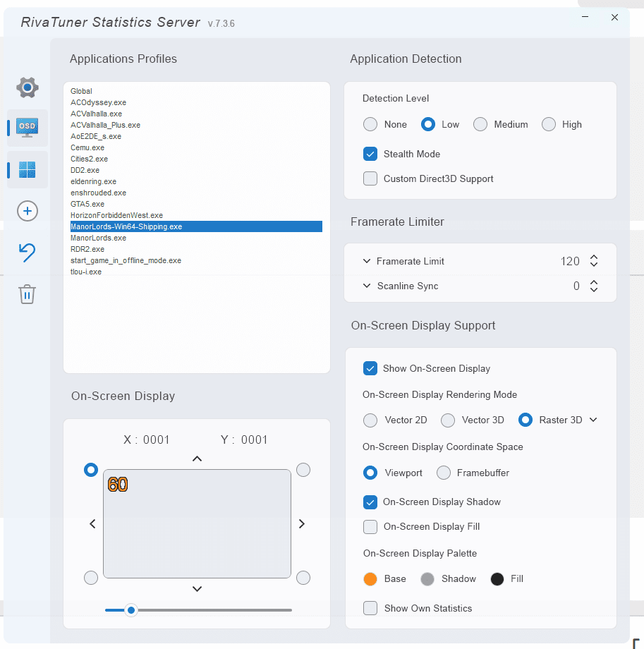Add a new application profile with plus icon
The width and height of the screenshot is (644, 649).
pos(28,211)
